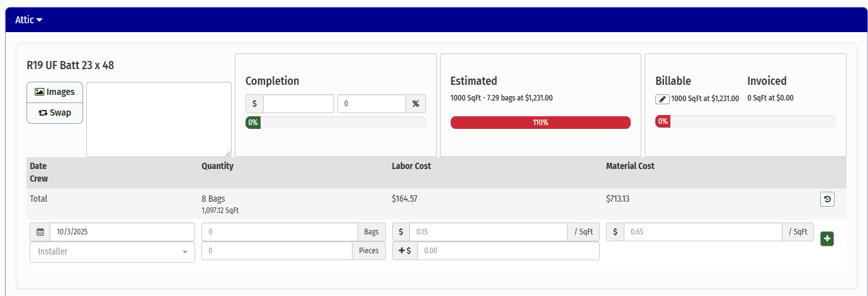Click the Pieces quantity input field
This screenshot has height=296, width=868.
[276, 251]
